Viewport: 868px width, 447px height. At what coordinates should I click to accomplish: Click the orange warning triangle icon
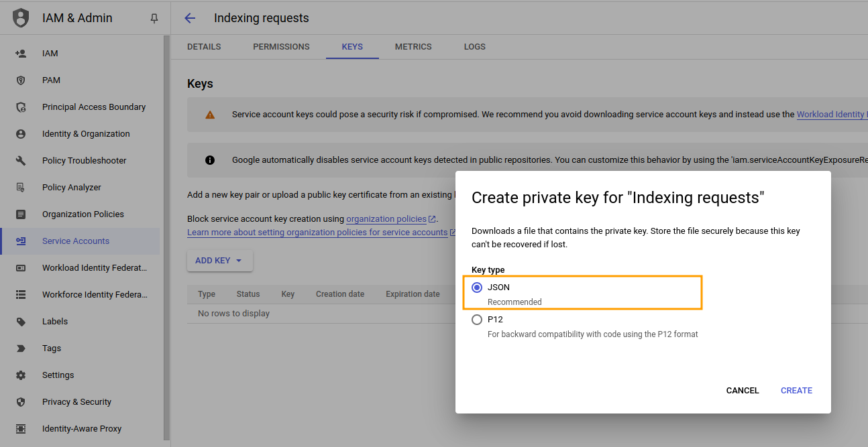[x=210, y=115]
